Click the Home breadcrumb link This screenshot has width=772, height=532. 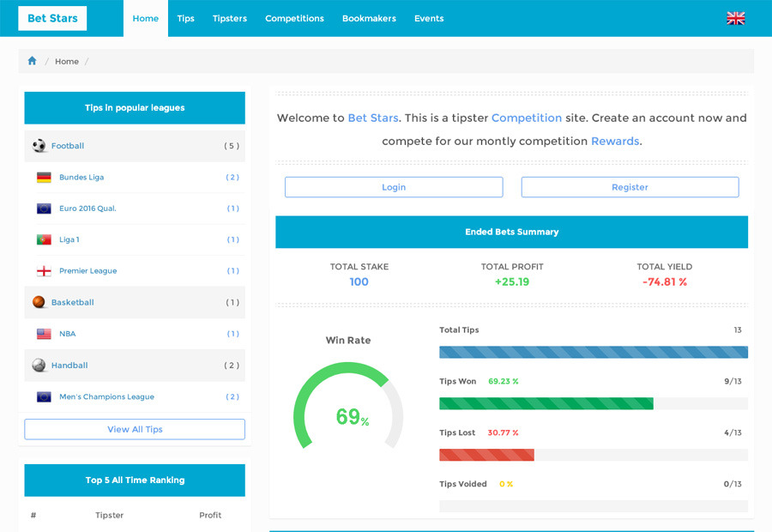tap(67, 61)
